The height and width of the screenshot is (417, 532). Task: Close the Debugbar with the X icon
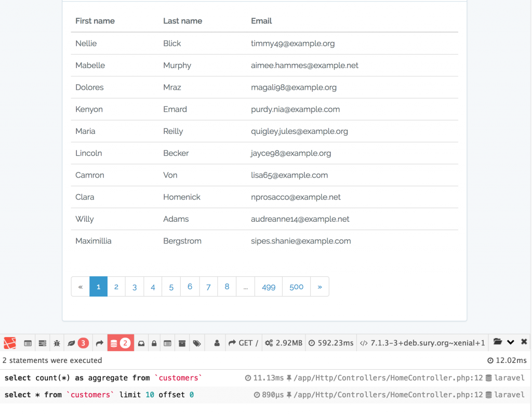pyautogui.click(x=524, y=342)
